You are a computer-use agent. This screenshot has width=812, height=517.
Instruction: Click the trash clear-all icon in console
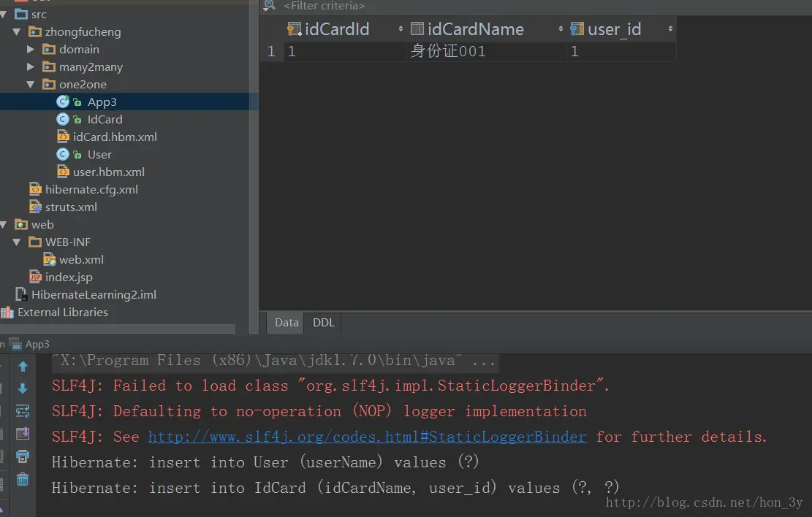tap(23, 479)
